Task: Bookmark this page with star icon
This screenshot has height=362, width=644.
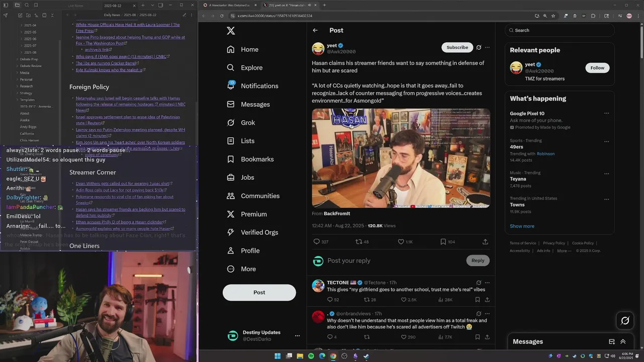Action: pyautogui.click(x=553, y=16)
